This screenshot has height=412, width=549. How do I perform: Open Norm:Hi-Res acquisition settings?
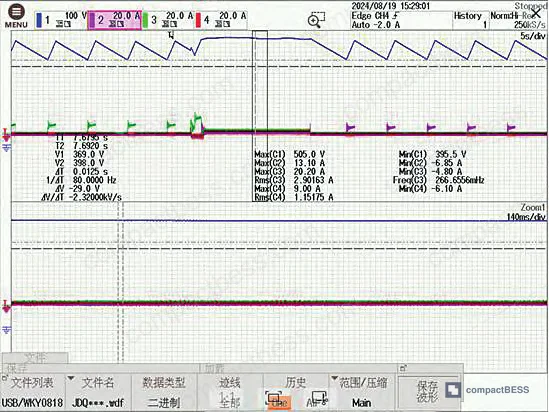pos(517,20)
